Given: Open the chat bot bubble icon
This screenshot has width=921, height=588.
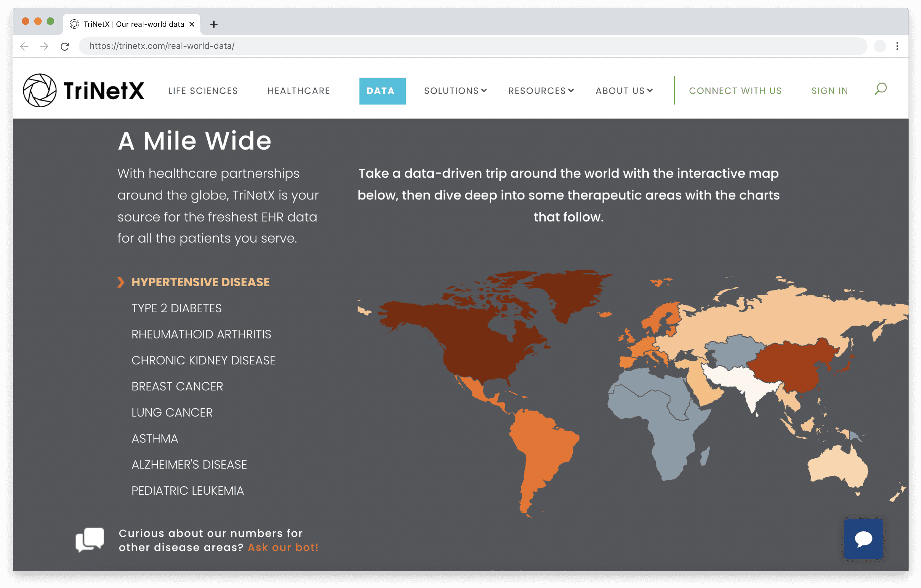Looking at the screenshot, I should pos(863,539).
